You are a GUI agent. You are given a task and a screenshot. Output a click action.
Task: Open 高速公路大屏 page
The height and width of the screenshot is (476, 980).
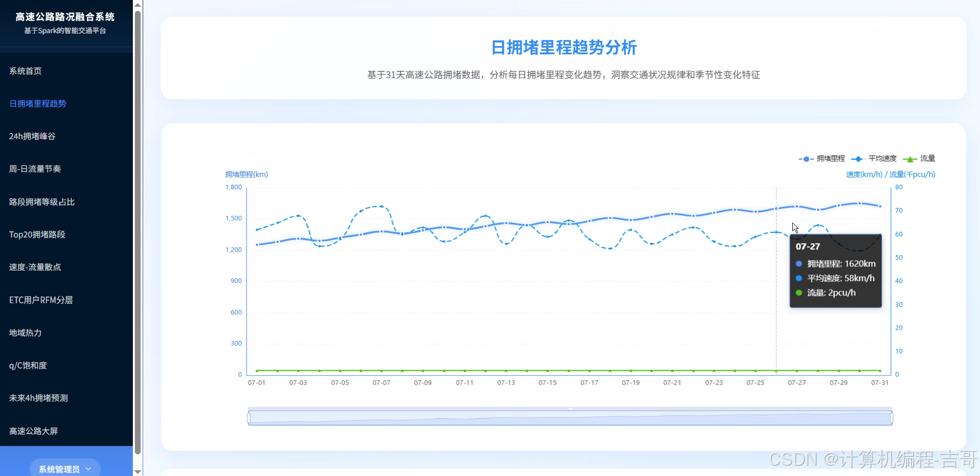coord(34,431)
